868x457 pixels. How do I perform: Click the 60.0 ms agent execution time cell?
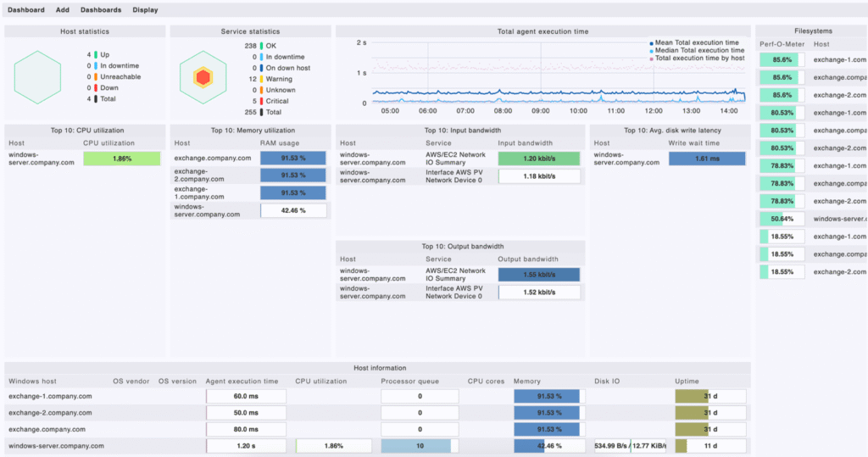246,397
